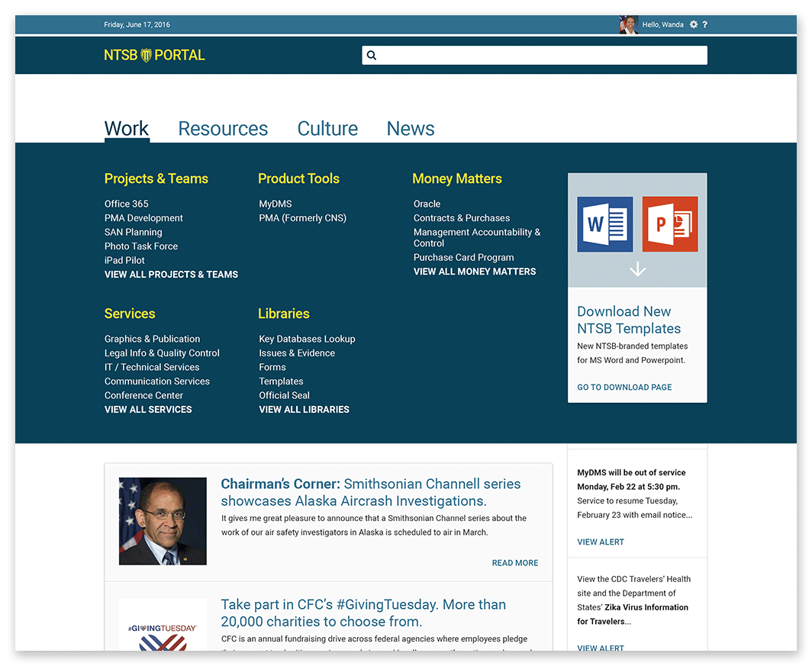Open Templates library
The height and width of the screenshot is (666, 812).
(281, 381)
